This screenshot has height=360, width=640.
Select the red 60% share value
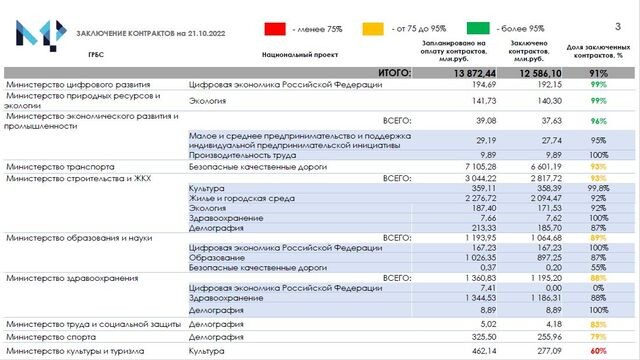click(x=598, y=351)
